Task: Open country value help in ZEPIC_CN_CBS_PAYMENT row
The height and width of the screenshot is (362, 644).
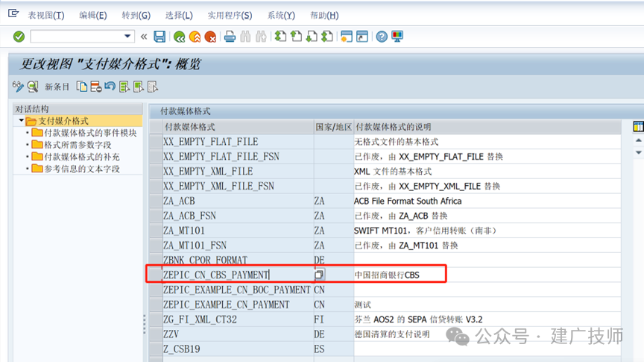Action: click(x=319, y=274)
